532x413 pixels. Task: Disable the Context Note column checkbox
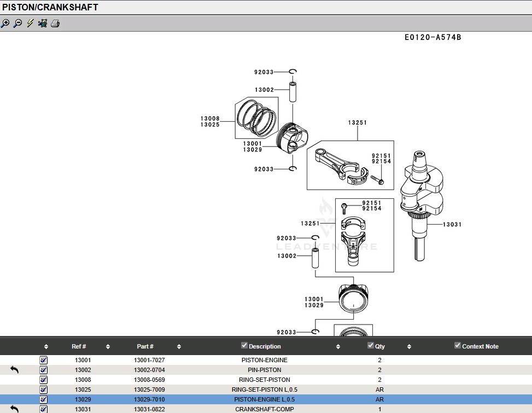tap(458, 346)
